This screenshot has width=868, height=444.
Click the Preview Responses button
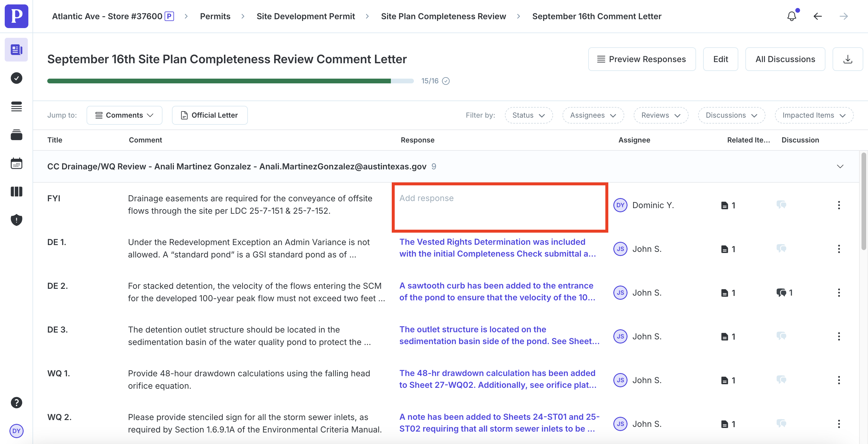tap(642, 59)
